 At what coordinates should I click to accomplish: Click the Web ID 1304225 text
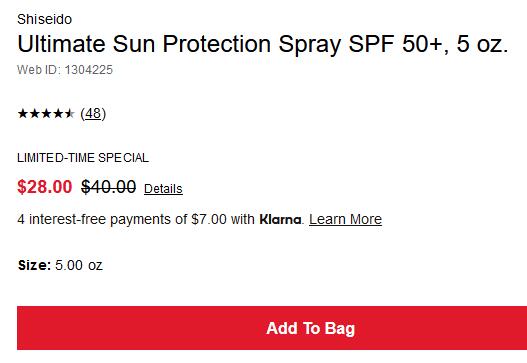click(x=65, y=70)
